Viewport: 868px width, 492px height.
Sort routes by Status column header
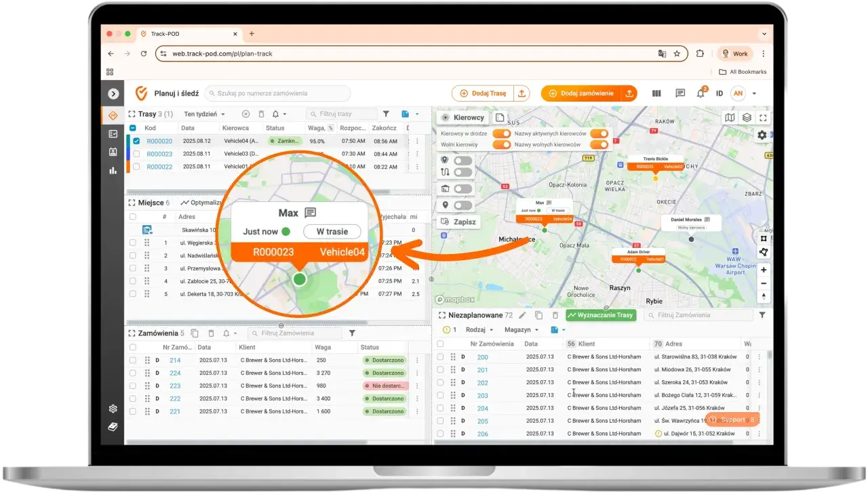tap(275, 127)
